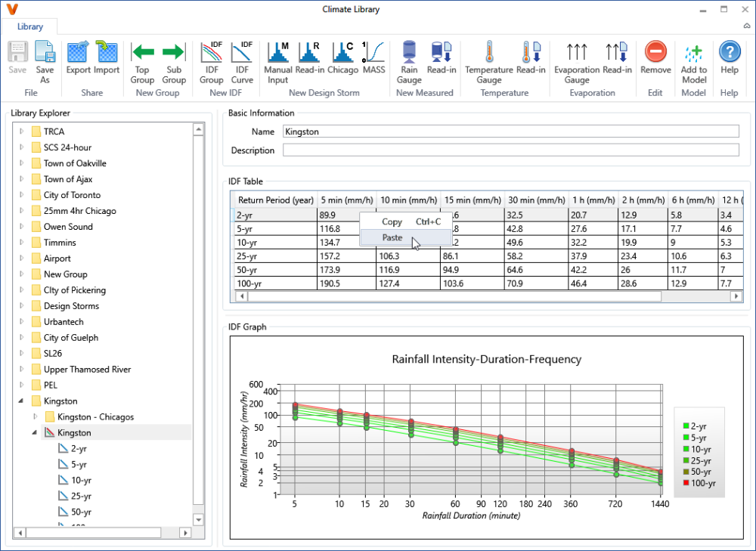
Task: Expand the Kingston - Chicagos subfolder
Action: (x=36, y=417)
